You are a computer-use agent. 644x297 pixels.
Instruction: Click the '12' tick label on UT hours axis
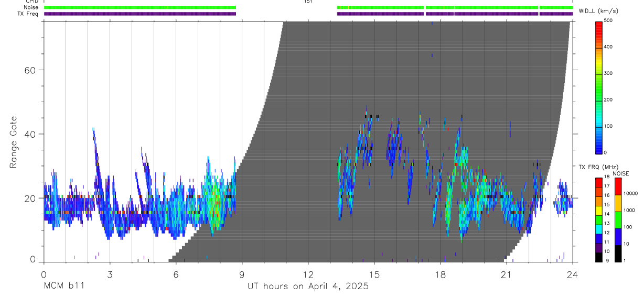[x=308, y=274]
